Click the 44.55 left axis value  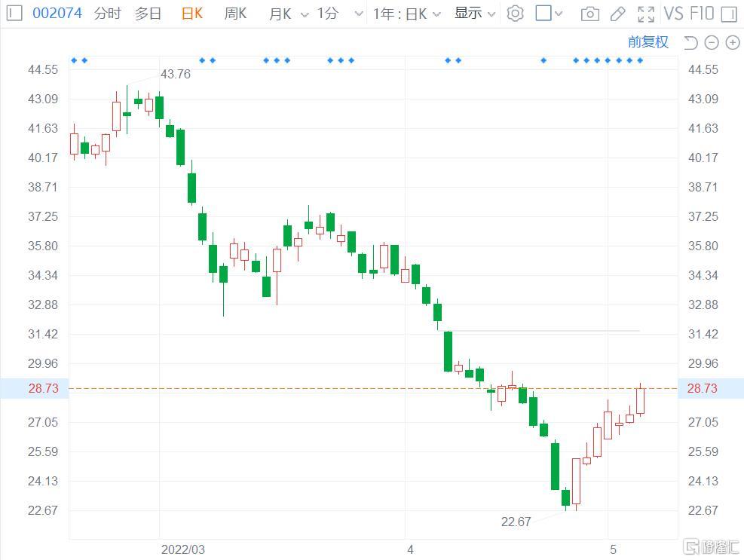pyautogui.click(x=43, y=70)
